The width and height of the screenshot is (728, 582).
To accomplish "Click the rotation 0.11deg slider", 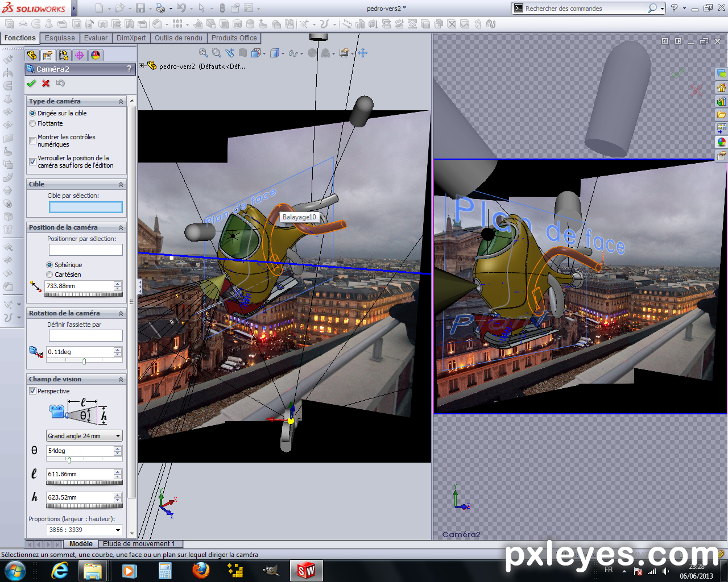I will point(84,361).
